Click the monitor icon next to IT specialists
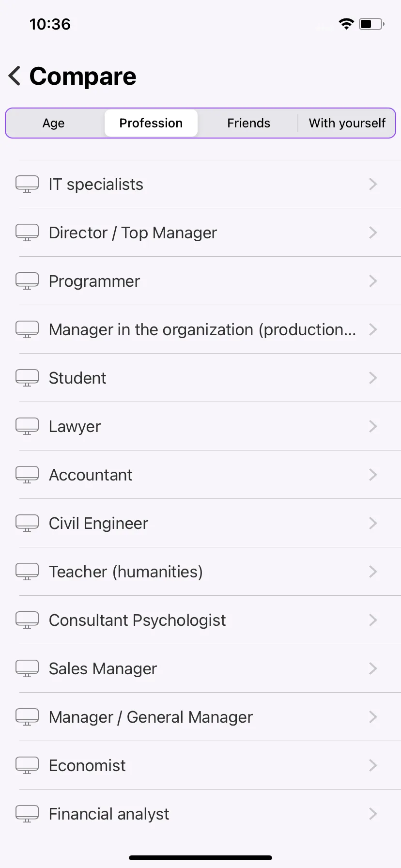This screenshot has width=401, height=868. 27,184
